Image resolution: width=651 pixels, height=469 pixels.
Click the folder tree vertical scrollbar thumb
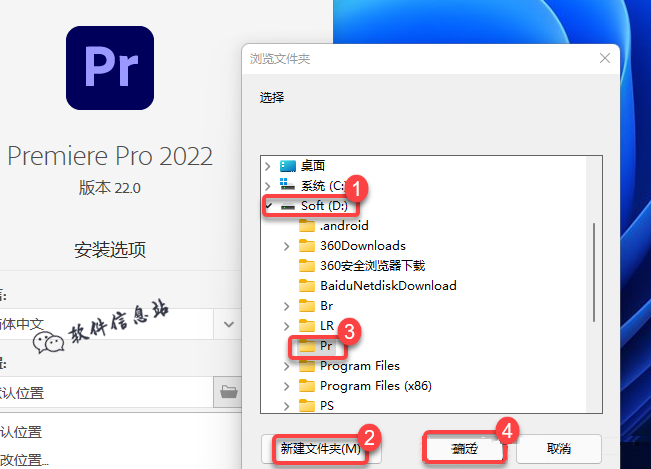pos(594,272)
